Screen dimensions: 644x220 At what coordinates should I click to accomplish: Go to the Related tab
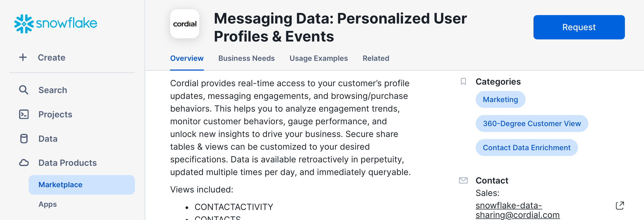click(x=376, y=58)
